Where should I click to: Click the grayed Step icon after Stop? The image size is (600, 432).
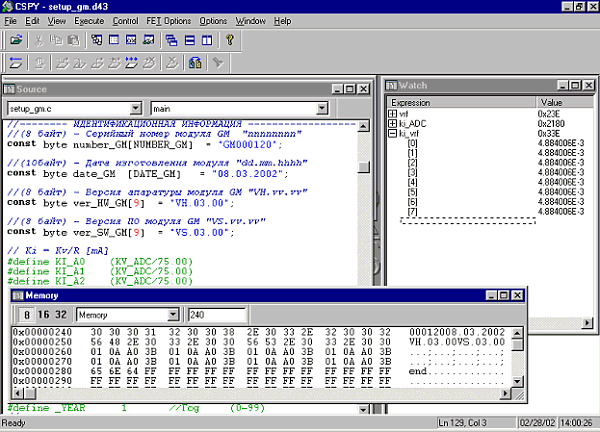[x=62, y=63]
